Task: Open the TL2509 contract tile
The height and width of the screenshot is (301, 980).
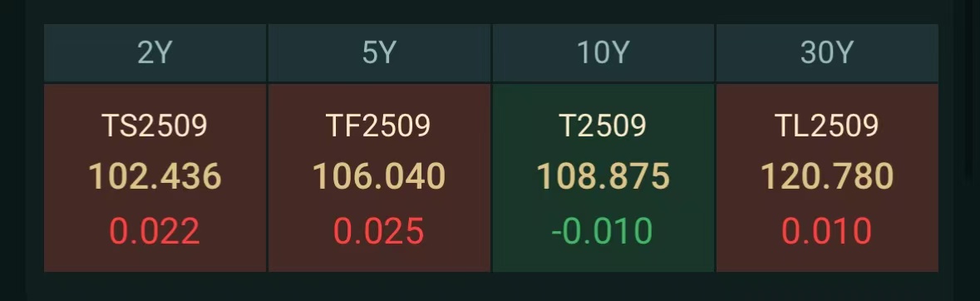Action: 828,178
